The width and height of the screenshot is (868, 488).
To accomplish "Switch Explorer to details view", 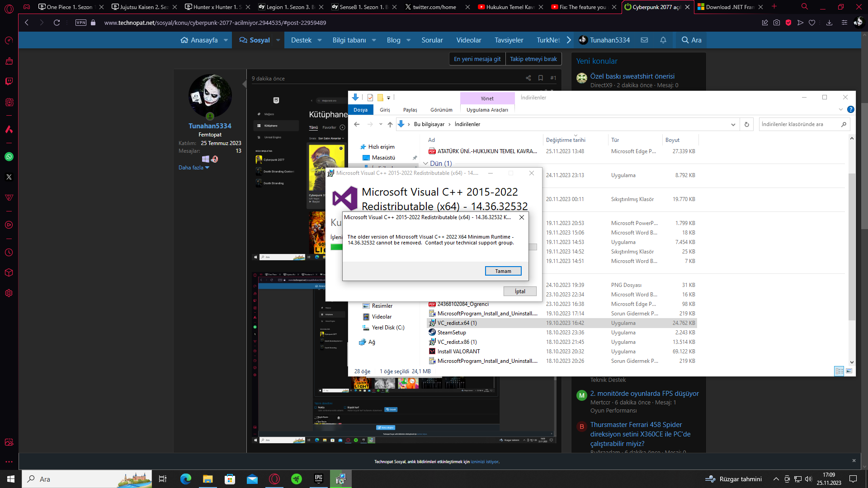I will coord(839,371).
